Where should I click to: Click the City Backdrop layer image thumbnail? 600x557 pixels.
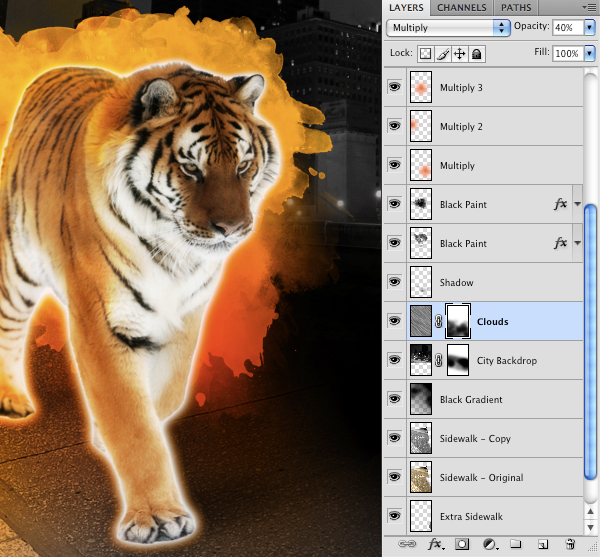(x=421, y=360)
